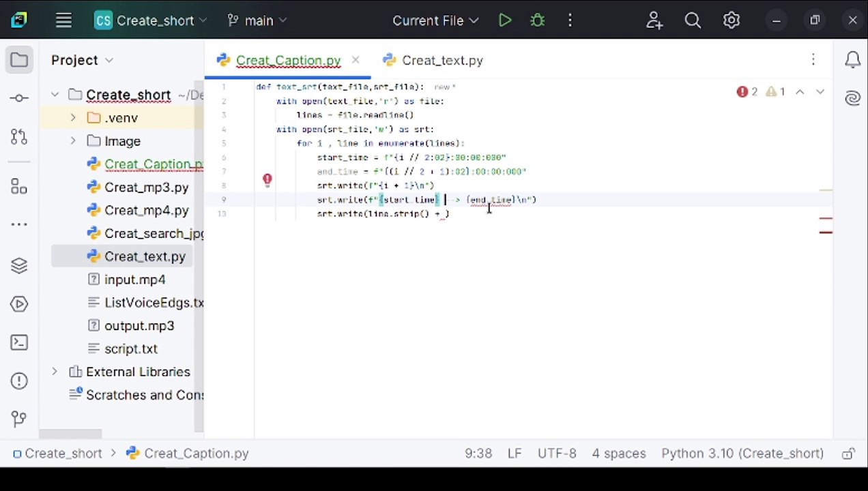Open Search Everywhere magnifier
This screenshot has width=868, height=491.
coord(693,20)
